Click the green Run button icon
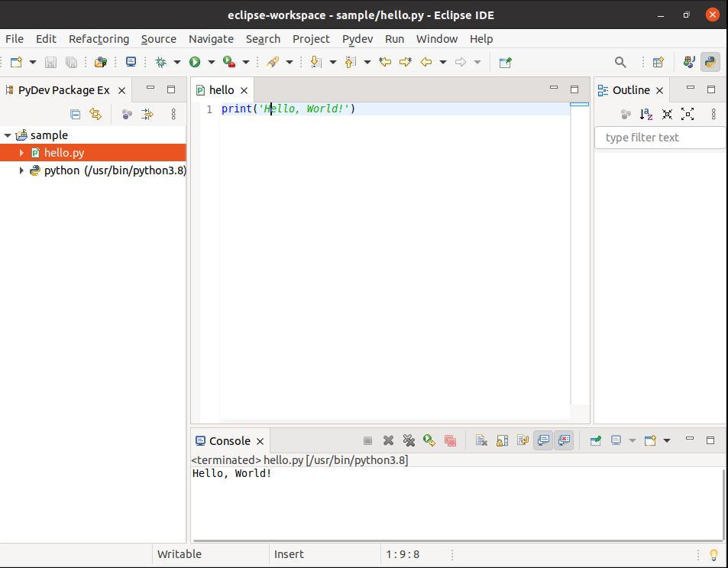728x568 pixels. point(195,62)
